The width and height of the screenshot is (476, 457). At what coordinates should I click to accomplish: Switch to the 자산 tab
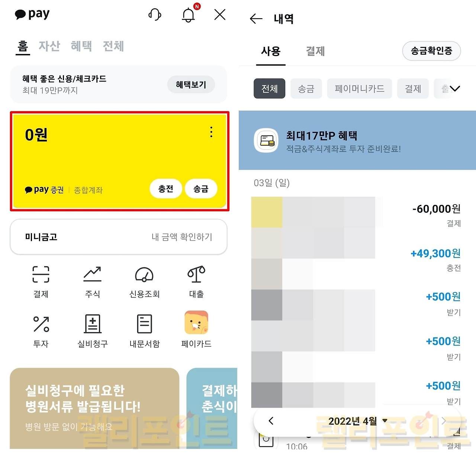(x=49, y=46)
